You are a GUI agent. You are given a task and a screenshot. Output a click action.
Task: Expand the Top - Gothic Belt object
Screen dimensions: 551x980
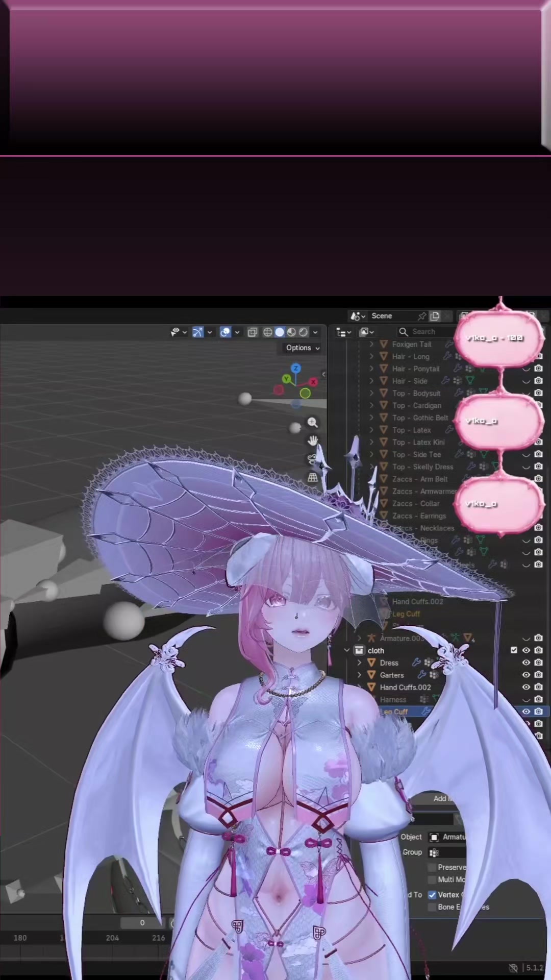point(371,418)
